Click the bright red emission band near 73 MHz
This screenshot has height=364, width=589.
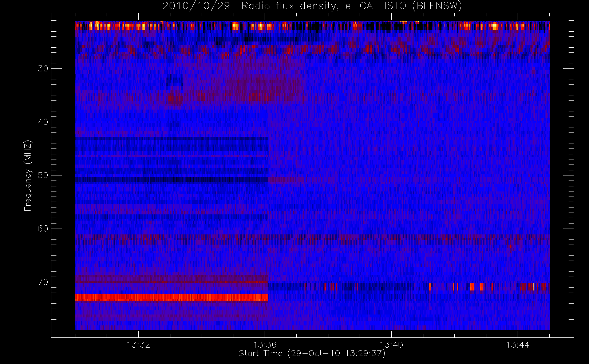point(171,297)
